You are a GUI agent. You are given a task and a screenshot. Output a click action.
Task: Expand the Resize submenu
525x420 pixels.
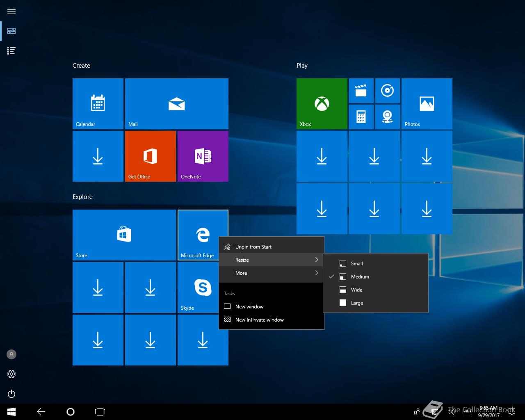pyautogui.click(x=272, y=260)
